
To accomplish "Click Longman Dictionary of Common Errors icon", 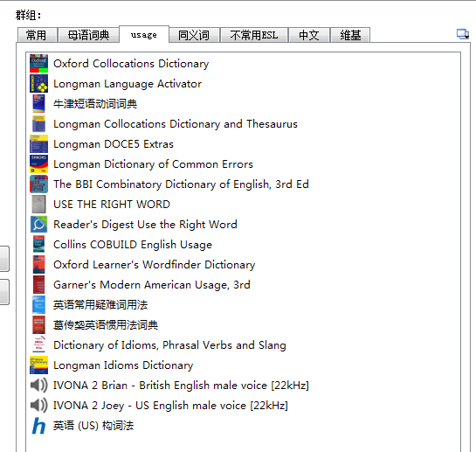I will click(38, 163).
